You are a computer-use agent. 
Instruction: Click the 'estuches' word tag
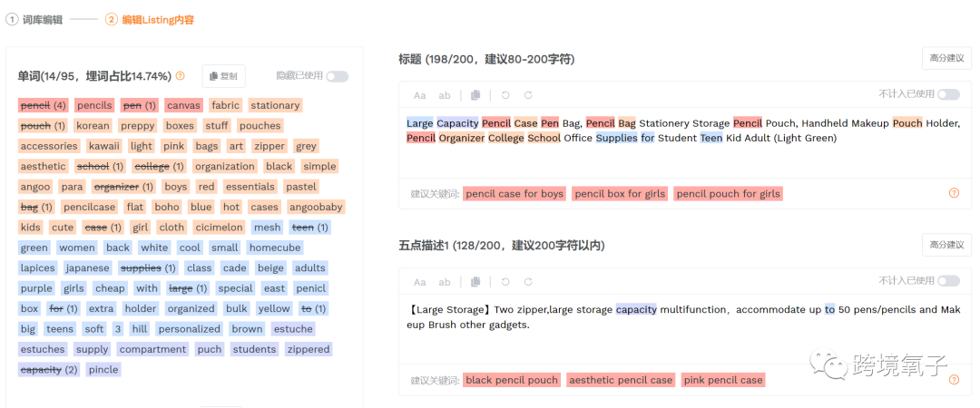tap(44, 349)
